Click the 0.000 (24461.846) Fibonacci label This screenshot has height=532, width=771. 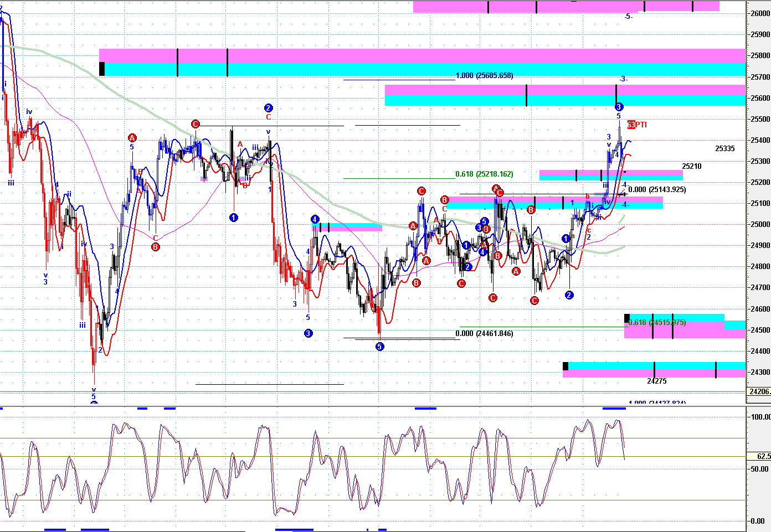click(x=484, y=334)
